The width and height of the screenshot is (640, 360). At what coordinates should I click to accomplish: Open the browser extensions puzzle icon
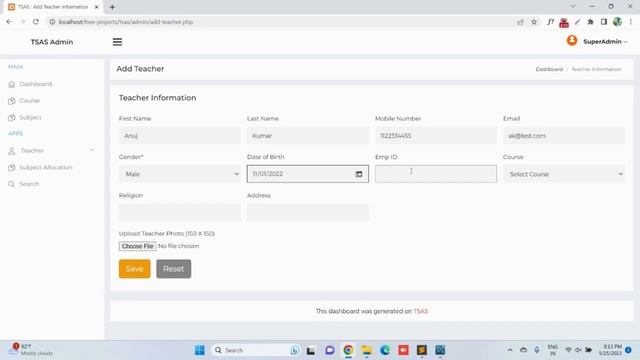590,22
